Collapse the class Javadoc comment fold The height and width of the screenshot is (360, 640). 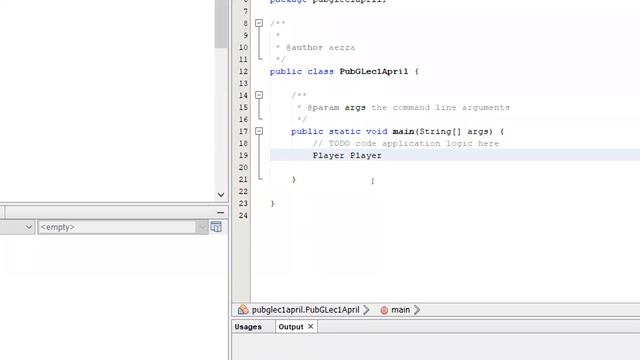(259, 23)
